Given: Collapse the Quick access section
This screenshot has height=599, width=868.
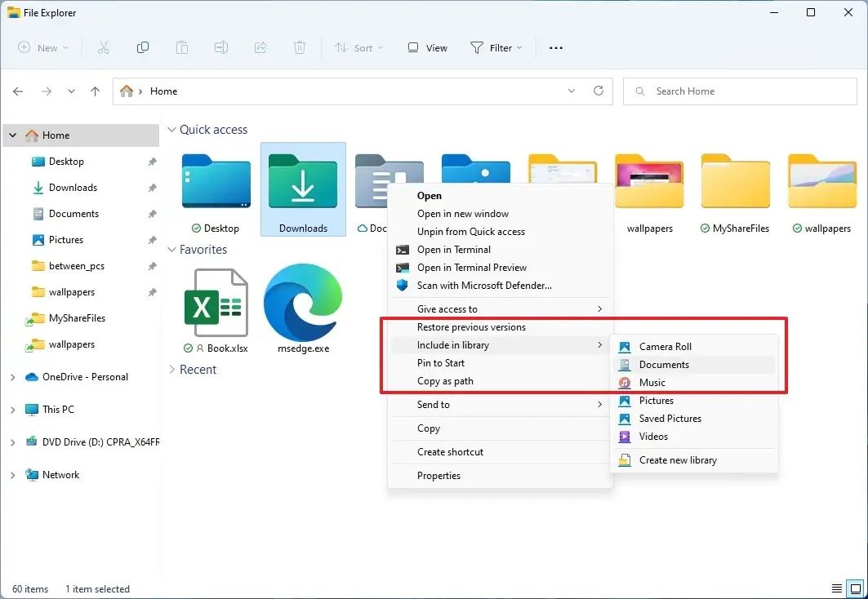Looking at the screenshot, I should tap(171, 130).
